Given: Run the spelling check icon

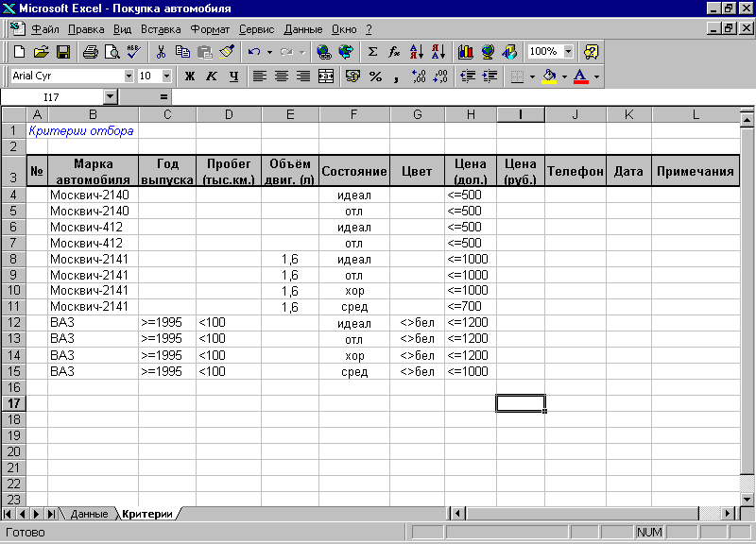Looking at the screenshot, I should point(134,52).
